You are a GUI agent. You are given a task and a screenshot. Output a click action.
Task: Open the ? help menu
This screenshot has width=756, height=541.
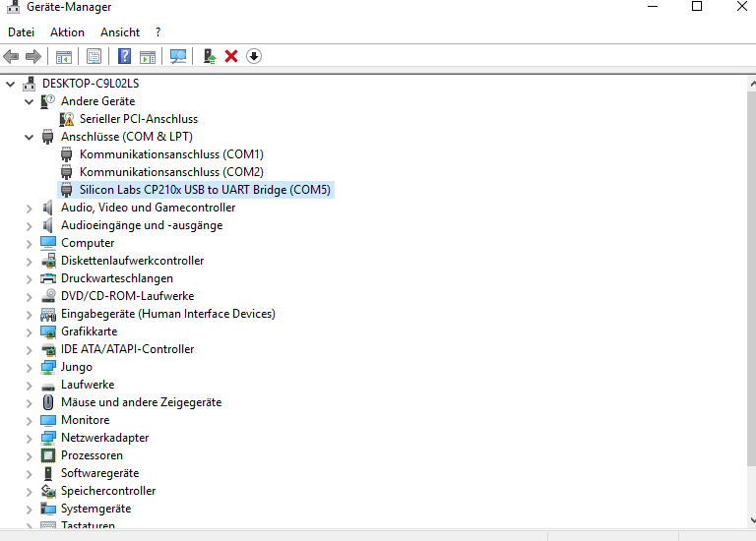click(157, 32)
